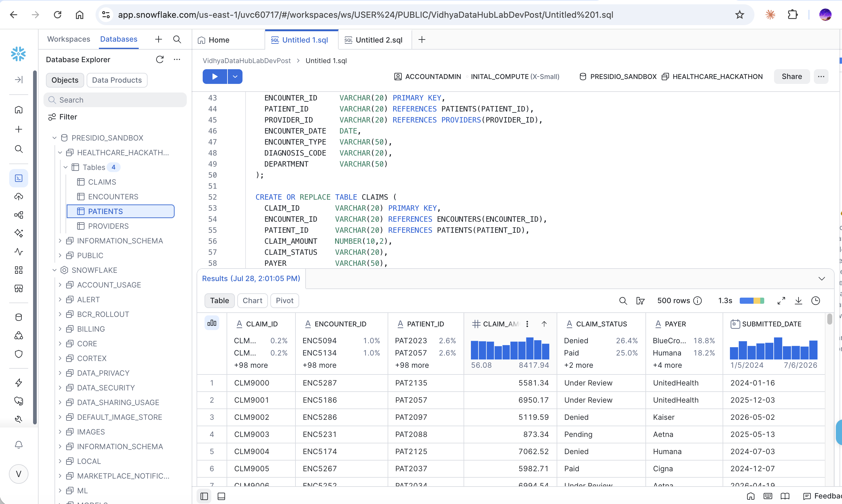Switch to Data Products view in explorer
This screenshot has width=842, height=504.
(117, 80)
